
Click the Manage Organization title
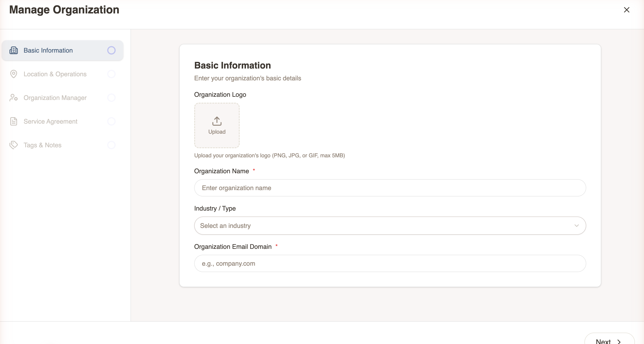64,10
